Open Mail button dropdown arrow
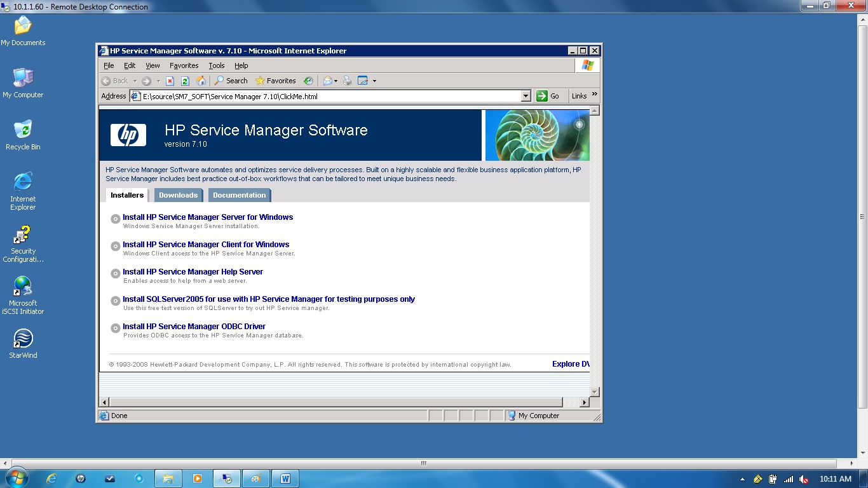This screenshot has height=488, width=868. (x=336, y=81)
